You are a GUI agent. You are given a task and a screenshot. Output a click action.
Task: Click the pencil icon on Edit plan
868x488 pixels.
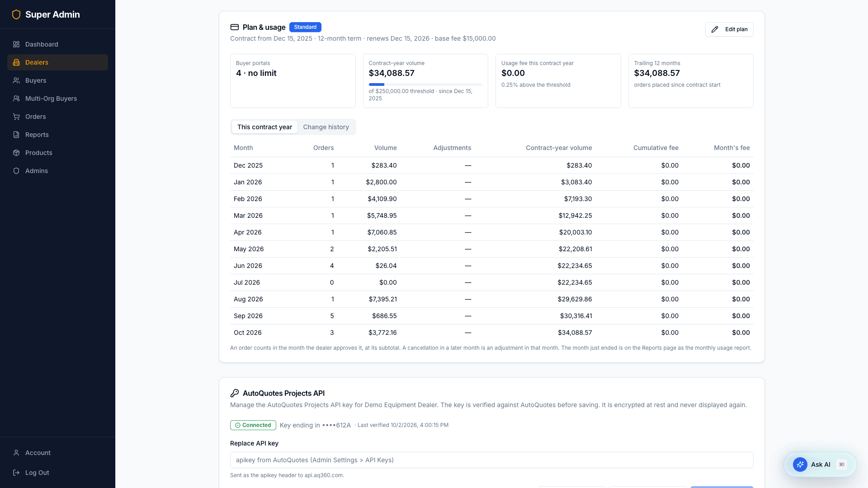point(715,29)
